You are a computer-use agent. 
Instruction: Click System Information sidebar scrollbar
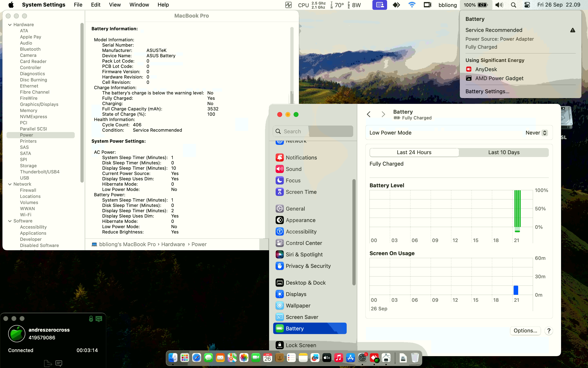[x=82, y=102]
